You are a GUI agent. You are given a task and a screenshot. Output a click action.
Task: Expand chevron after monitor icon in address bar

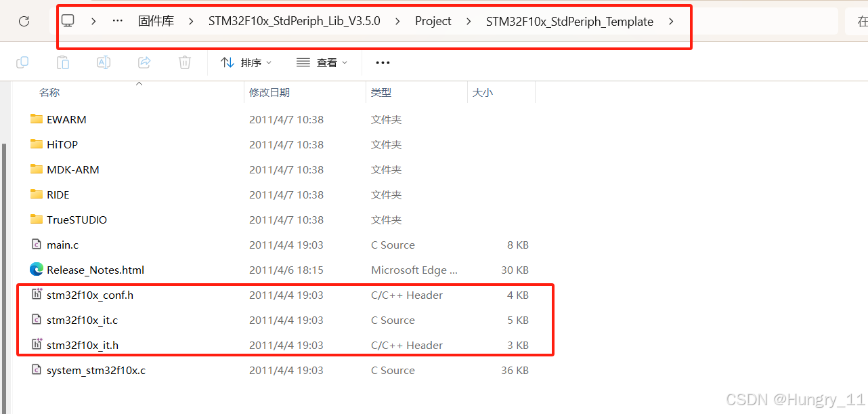coord(93,21)
